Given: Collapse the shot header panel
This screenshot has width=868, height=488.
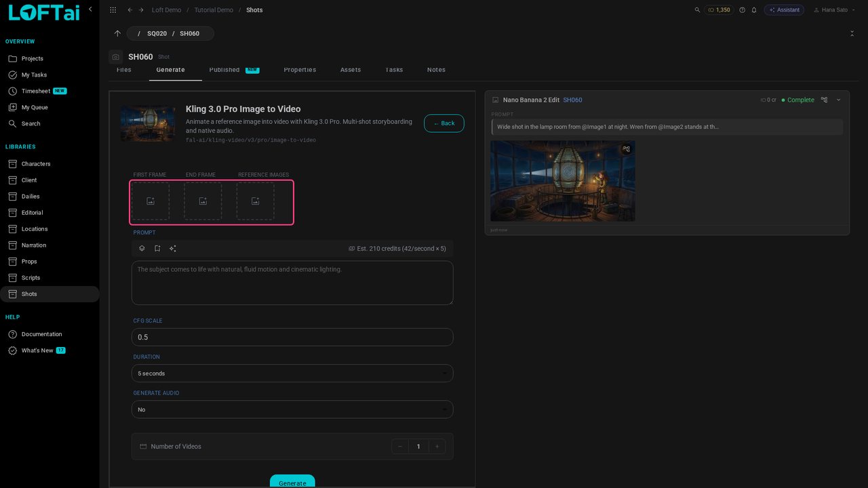Looking at the screenshot, I should (x=852, y=33).
